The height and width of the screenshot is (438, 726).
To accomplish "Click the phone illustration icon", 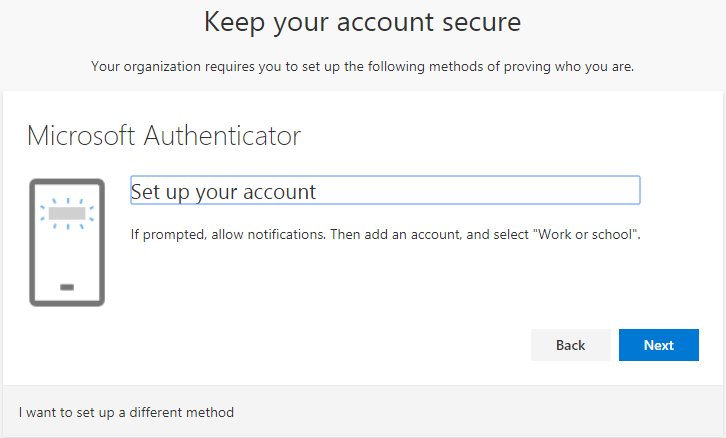I will coord(67,242).
